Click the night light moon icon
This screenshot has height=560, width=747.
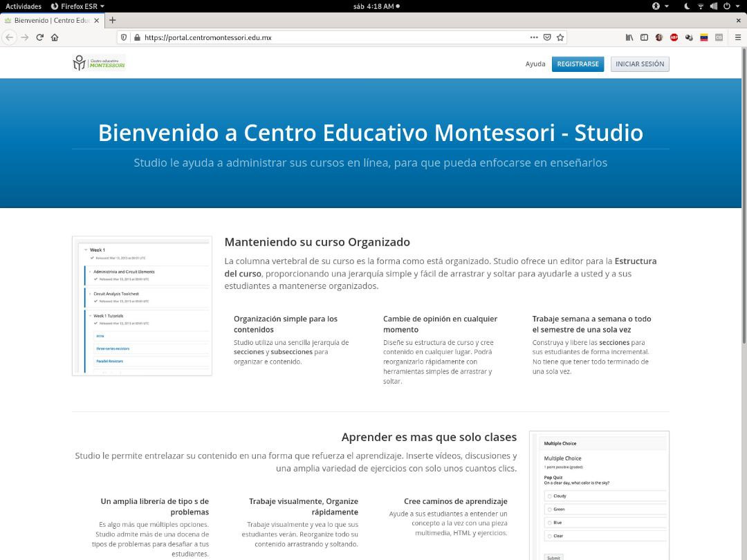pos(687,6)
